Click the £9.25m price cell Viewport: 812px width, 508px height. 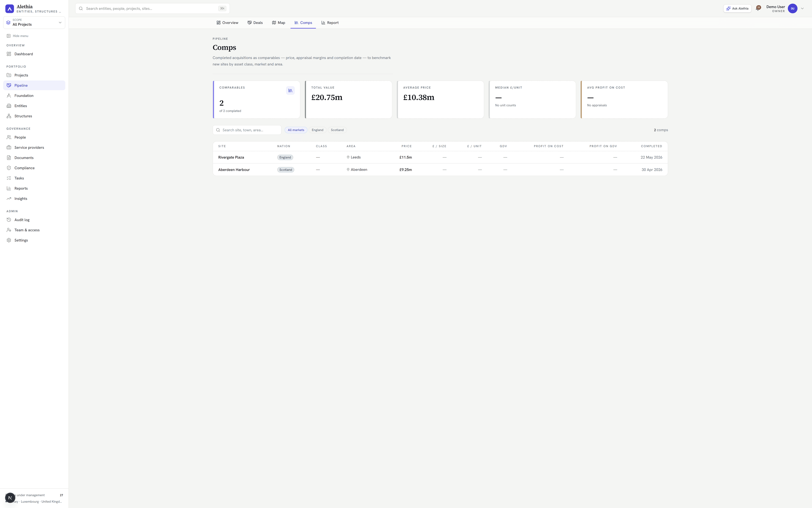[406, 170]
